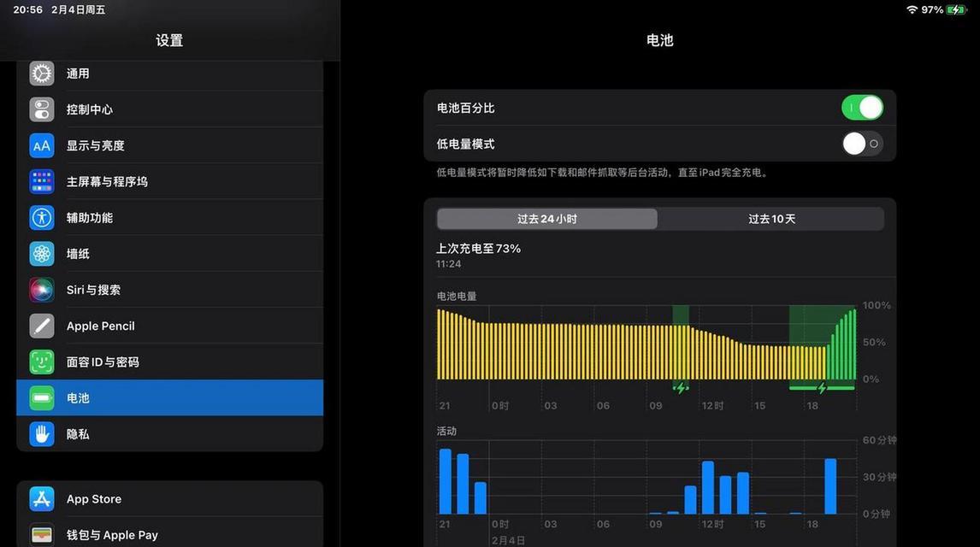Tap the 显示与亮度 AA icon
This screenshot has width=980, height=547.
click(x=42, y=145)
